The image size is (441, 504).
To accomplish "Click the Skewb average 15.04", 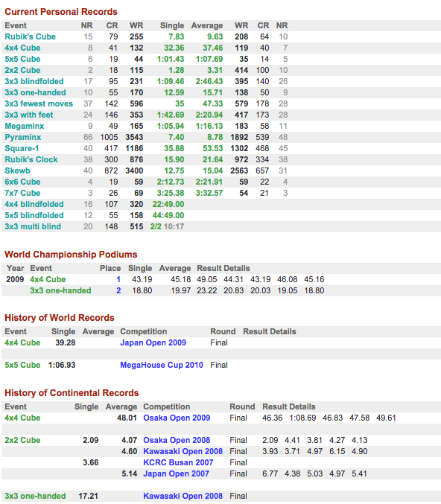I will pos(212,170).
